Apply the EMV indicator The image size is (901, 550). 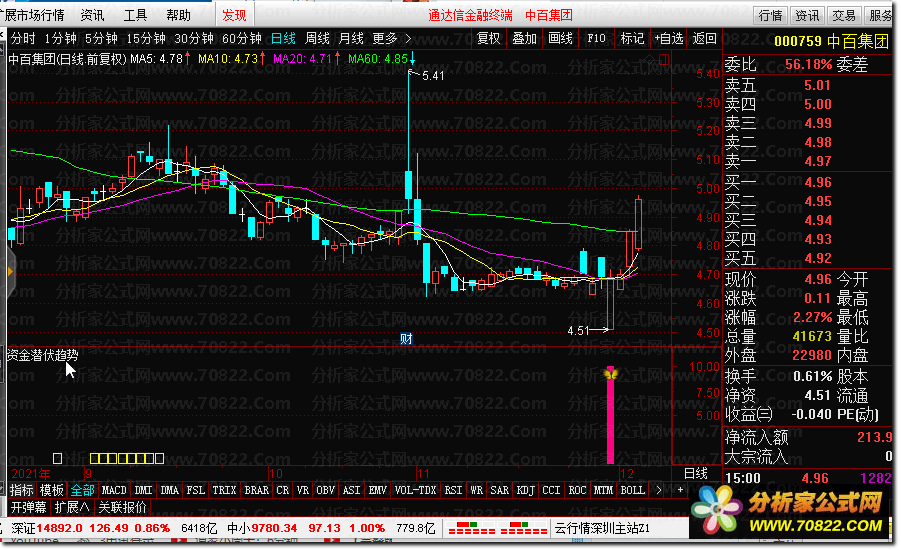[x=378, y=490]
